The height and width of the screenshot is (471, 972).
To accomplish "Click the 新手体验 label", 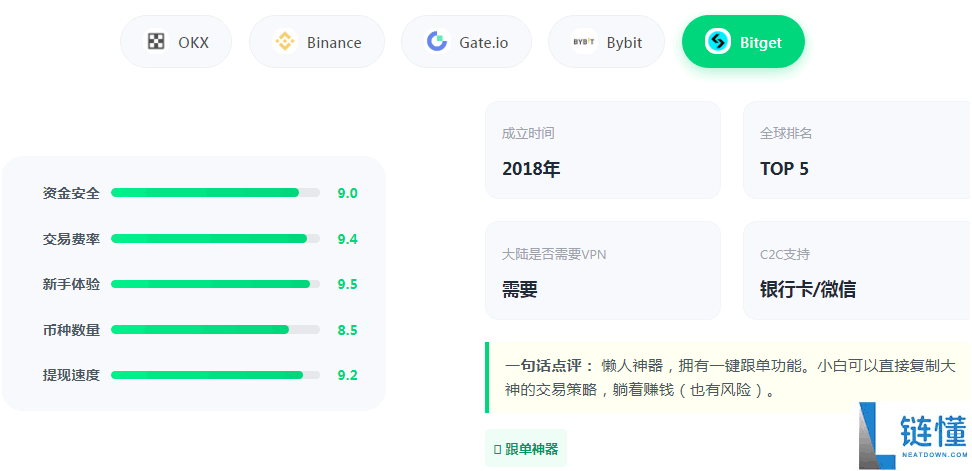I will [71, 284].
